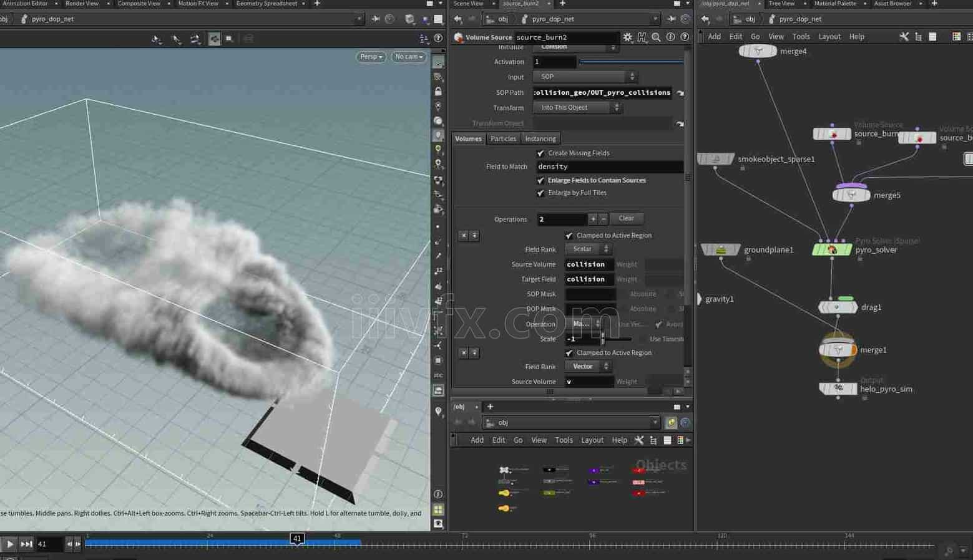The image size is (973, 560).
Task: Click the Clear operations button
Action: point(627,219)
